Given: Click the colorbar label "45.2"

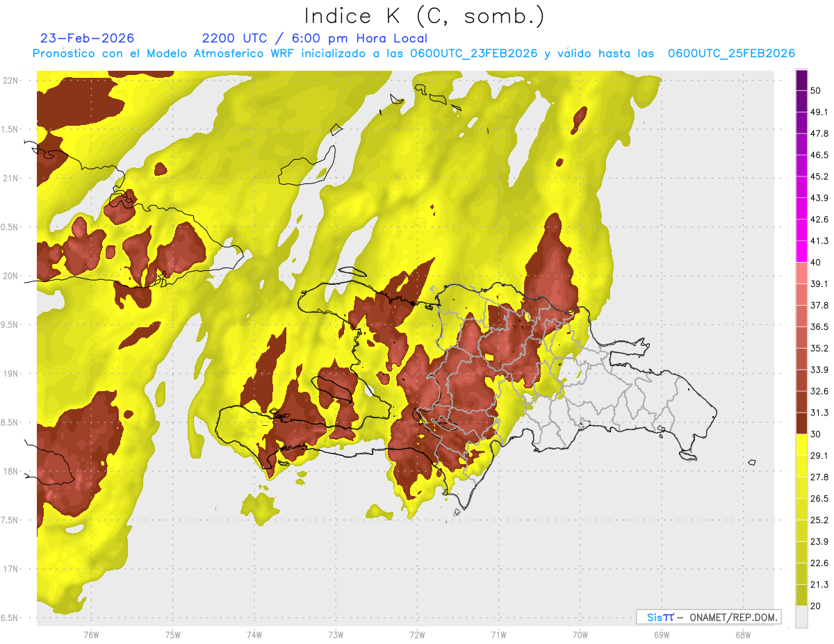Looking at the screenshot, I should (819, 176).
